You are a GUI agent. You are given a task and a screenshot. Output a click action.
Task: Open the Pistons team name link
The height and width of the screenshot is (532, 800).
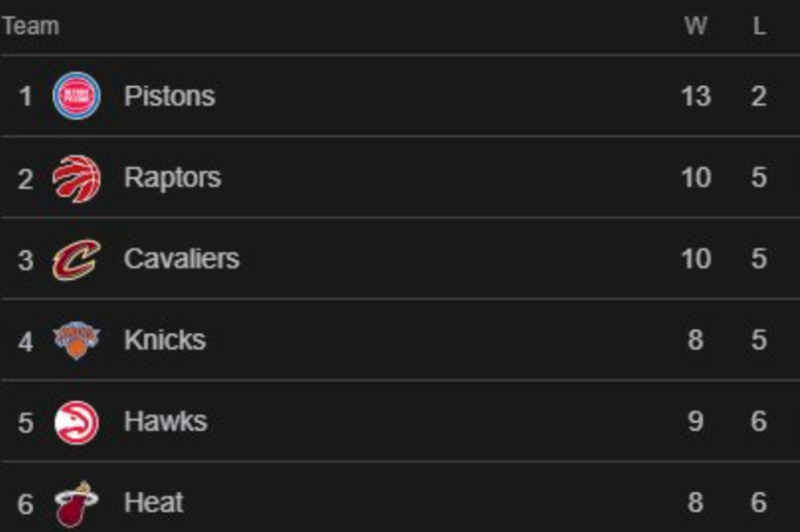click(169, 96)
